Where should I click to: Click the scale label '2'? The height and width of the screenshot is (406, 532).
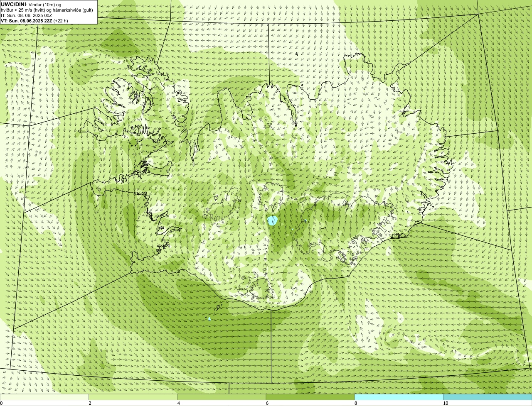pos(90,403)
